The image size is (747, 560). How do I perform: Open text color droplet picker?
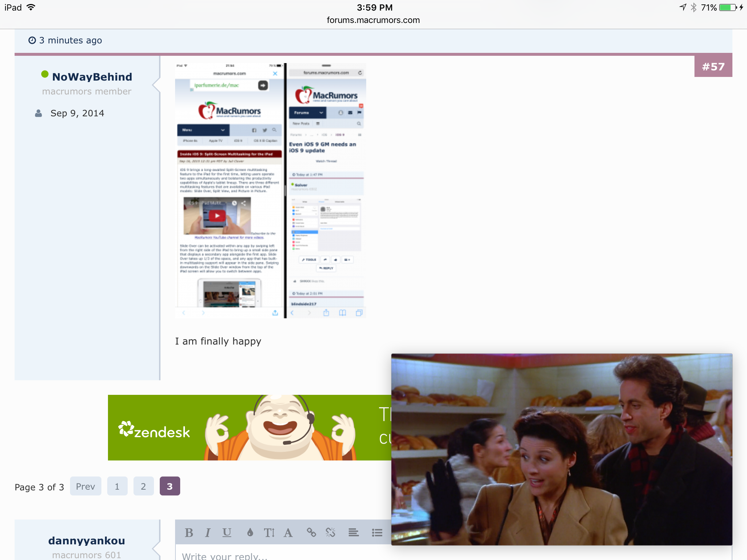click(x=250, y=533)
